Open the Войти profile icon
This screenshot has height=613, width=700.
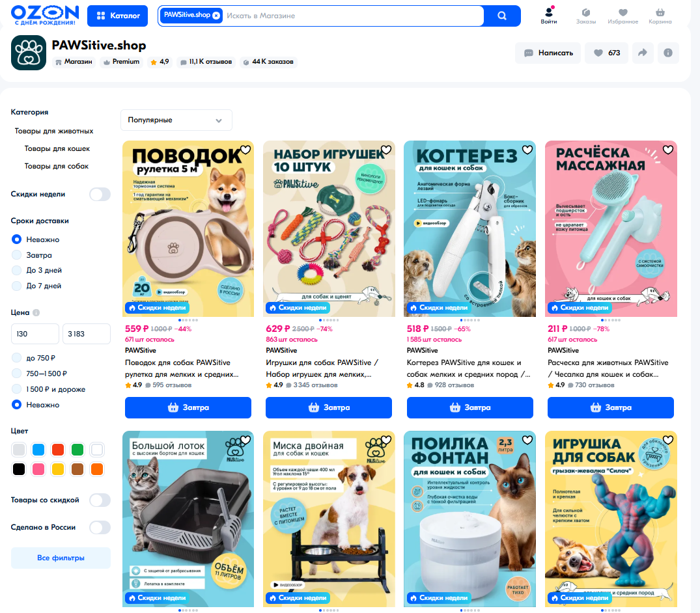pos(549,15)
